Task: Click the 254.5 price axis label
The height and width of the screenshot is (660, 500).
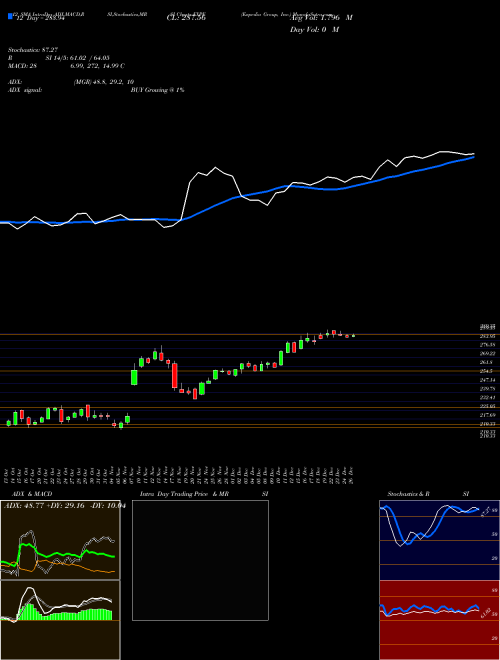Action: click(486, 371)
